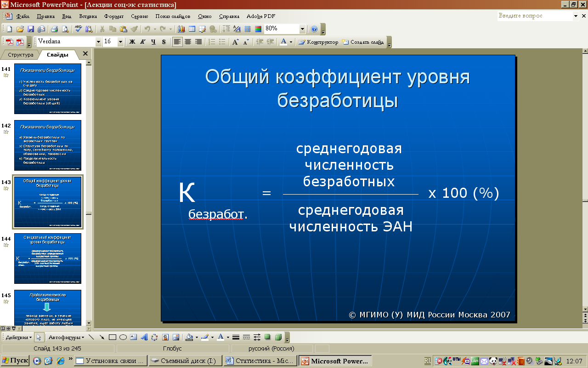Click the Cut scissors icon
This screenshot has height=368, width=588.
pos(102,29)
